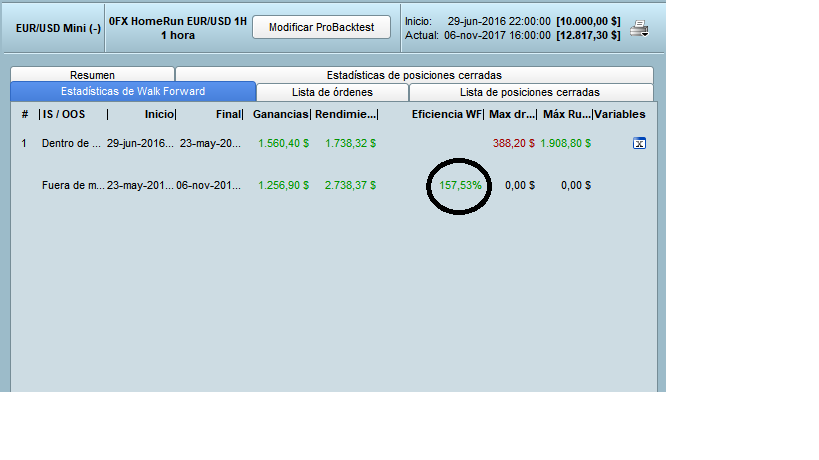Click the Inicio column header
The image size is (819, 460).
coord(159,114)
